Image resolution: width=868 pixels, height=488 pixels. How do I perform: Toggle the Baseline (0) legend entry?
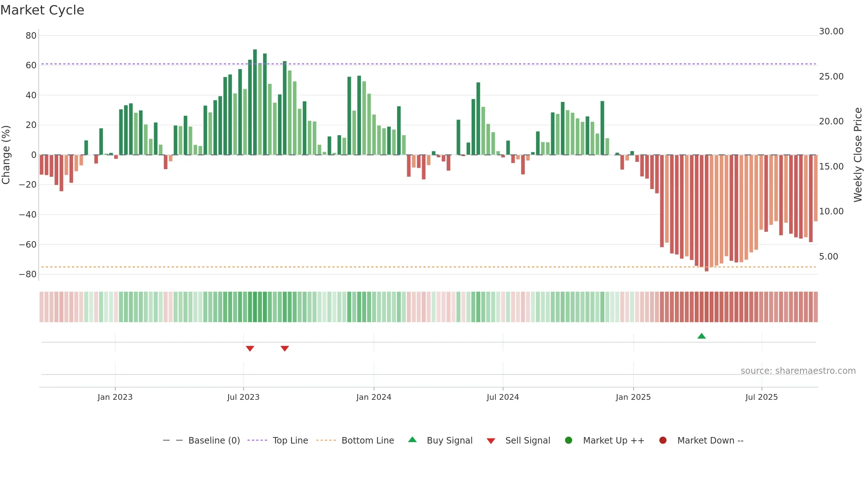[x=201, y=440]
